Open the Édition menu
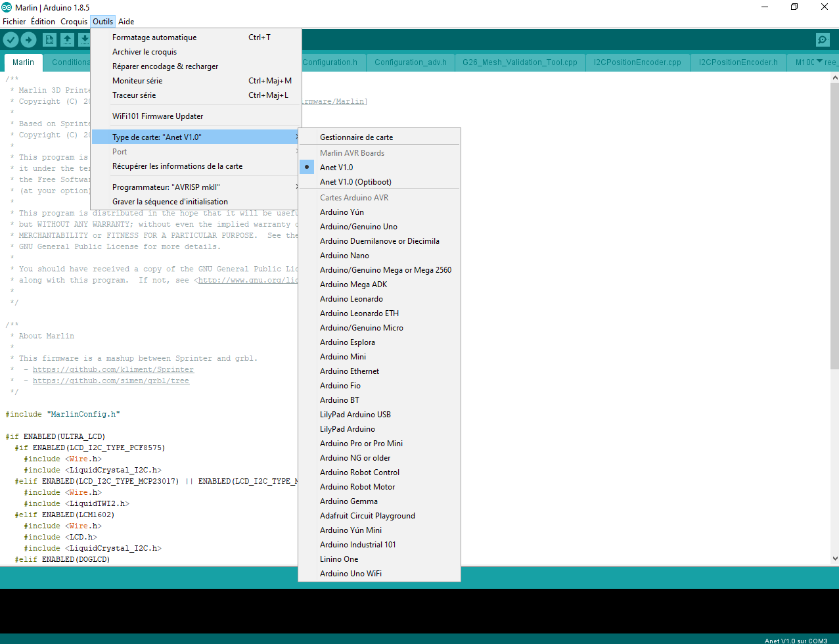This screenshot has width=839, height=644. tap(43, 22)
